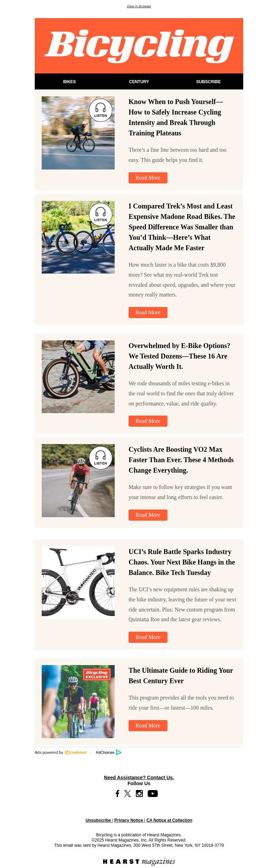The image size is (278, 868).
Task: Open the Privacy Notice link
Action: click(129, 820)
